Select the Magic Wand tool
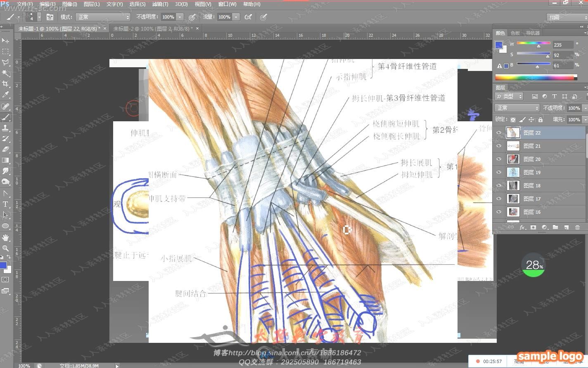The image size is (588, 368). [x=5, y=73]
